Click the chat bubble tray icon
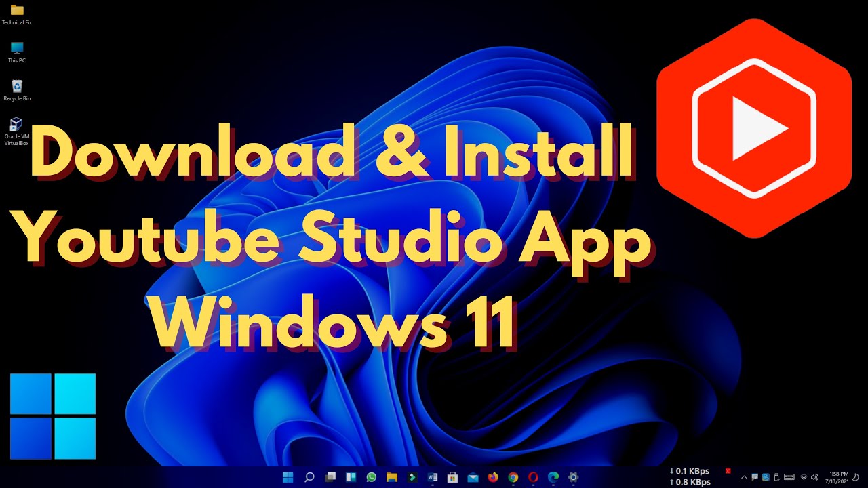This screenshot has width=868, height=488. tap(755, 477)
